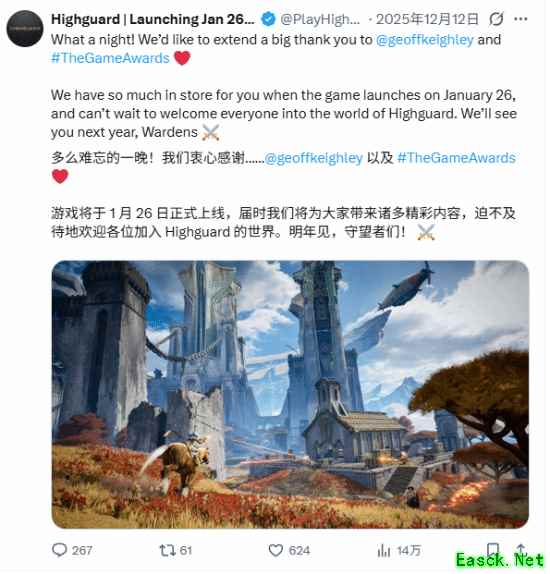The image size is (550, 574).
Task: Click the retweet icon
Action: tap(166, 550)
